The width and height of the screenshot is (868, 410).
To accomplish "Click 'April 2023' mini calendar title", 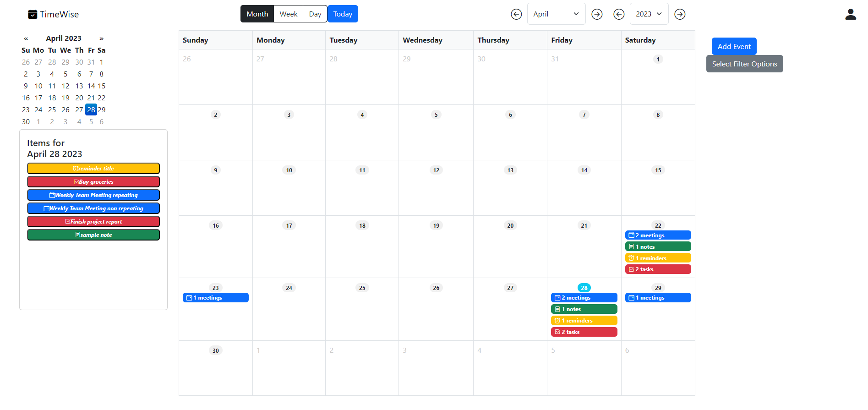I will coord(64,38).
